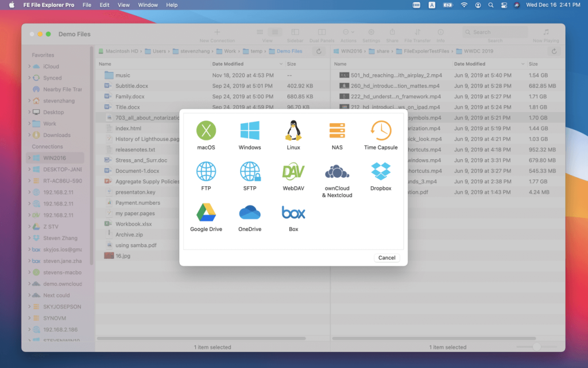Select Google Drive as connection type
Screen dimensions: 588x368
tap(206, 214)
